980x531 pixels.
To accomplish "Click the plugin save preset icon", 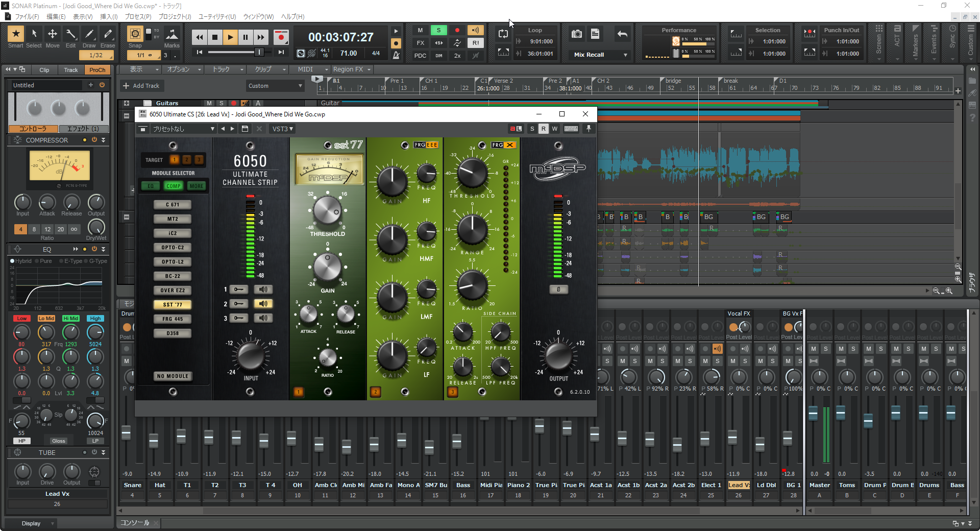I will pos(245,129).
